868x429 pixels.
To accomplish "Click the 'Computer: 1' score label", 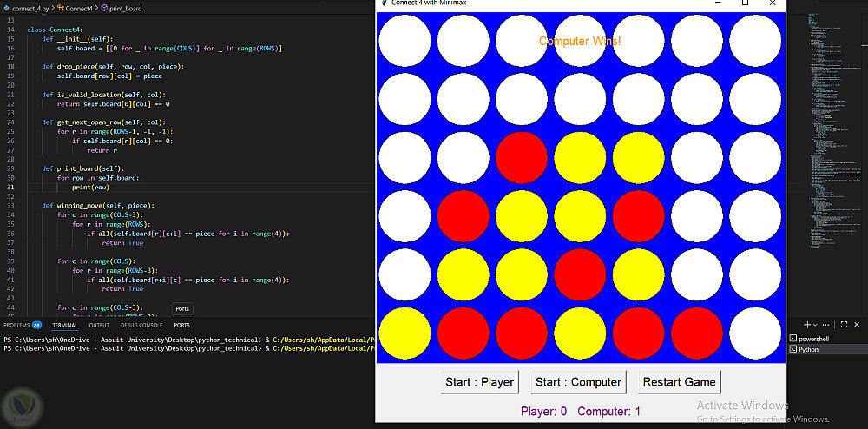I will tap(609, 412).
